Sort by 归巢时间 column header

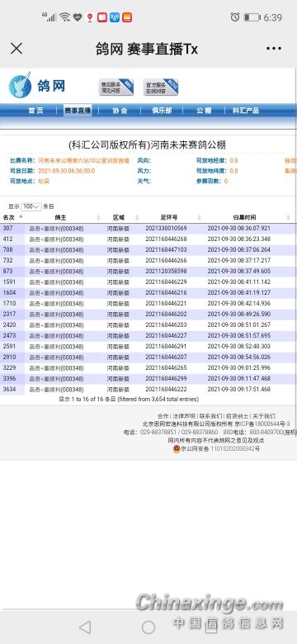click(244, 217)
